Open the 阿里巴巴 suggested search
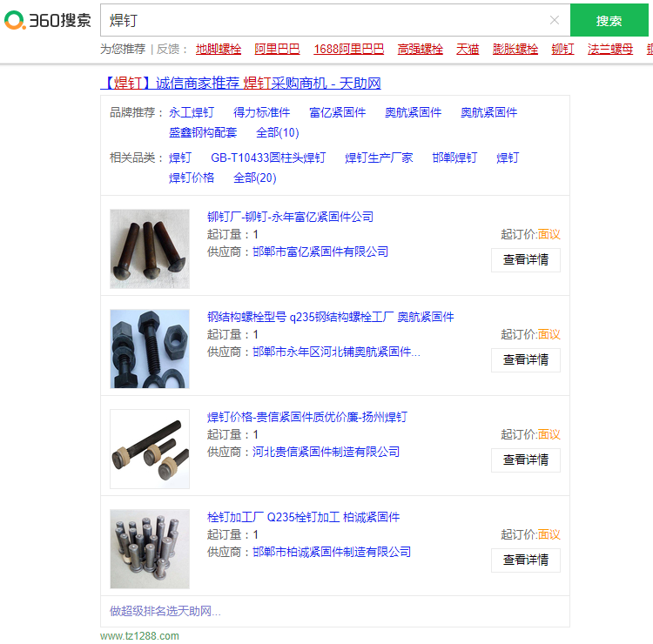 tap(277, 50)
